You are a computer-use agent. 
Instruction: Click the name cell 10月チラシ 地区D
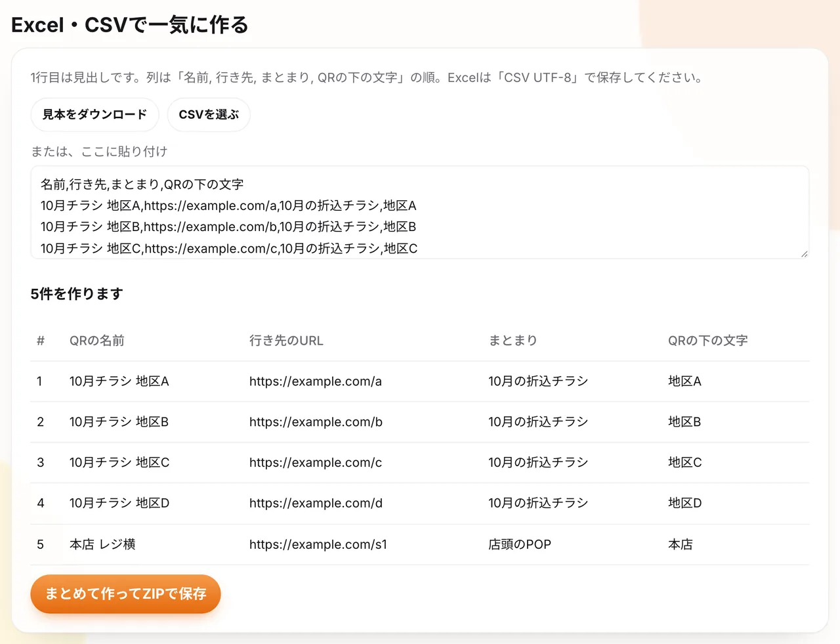point(119,504)
